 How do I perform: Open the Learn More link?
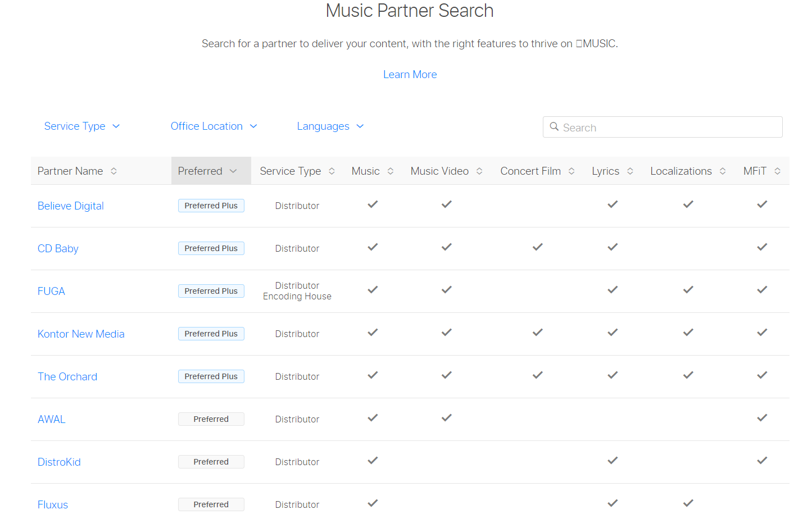pyautogui.click(x=410, y=74)
